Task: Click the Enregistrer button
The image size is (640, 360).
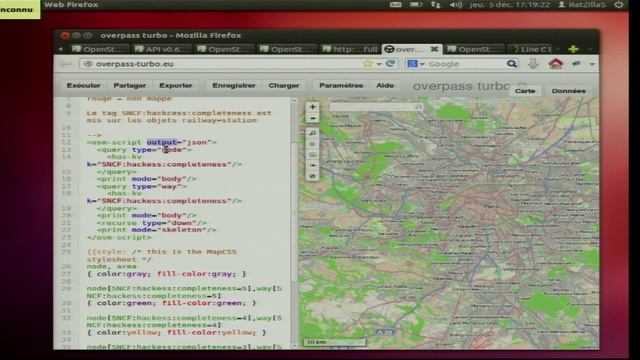Action: pyautogui.click(x=234, y=85)
